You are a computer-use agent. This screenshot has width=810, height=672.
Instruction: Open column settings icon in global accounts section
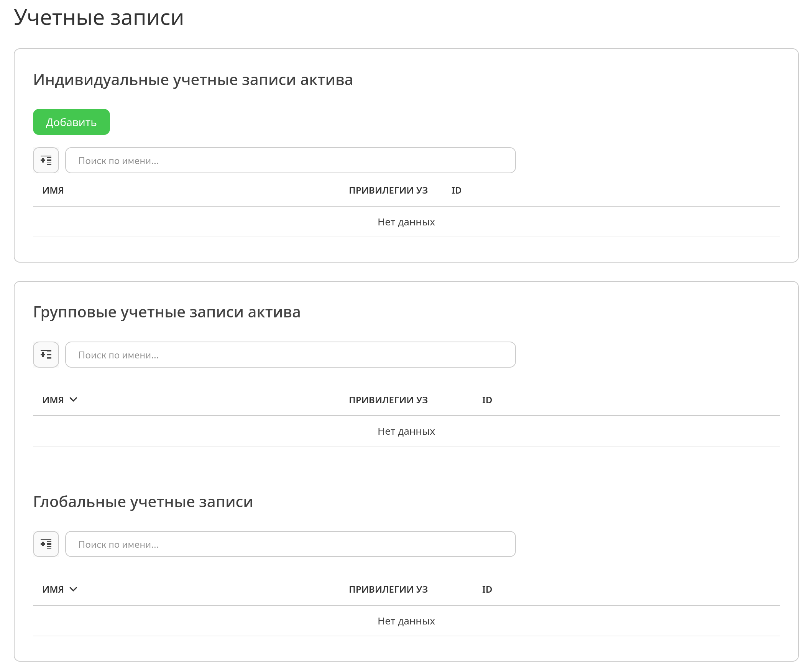point(46,544)
